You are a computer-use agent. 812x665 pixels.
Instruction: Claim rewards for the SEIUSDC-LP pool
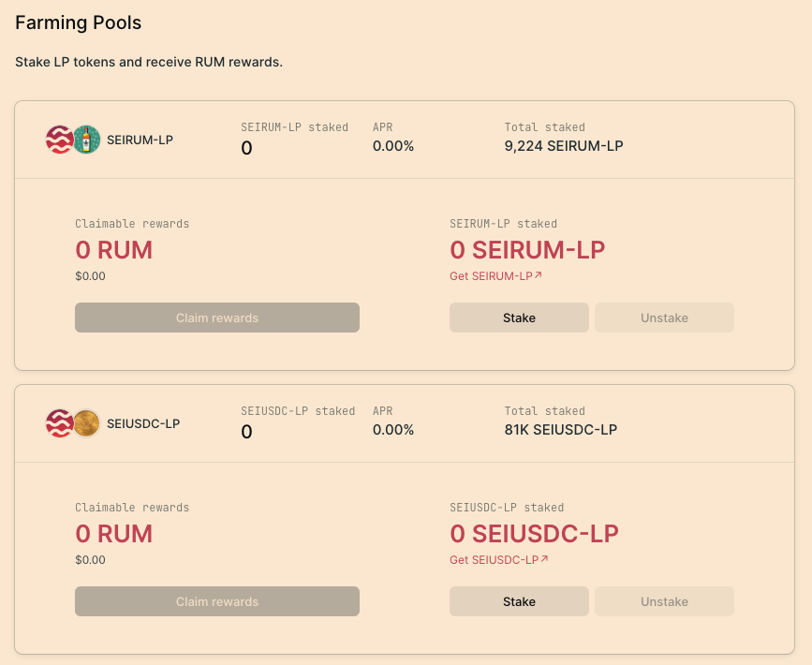(x=216, y=601)
